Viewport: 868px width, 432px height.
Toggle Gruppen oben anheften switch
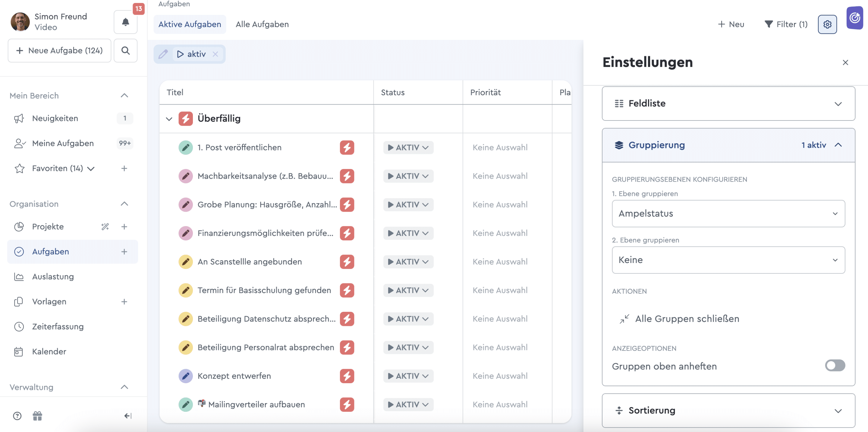click(835, 366)
